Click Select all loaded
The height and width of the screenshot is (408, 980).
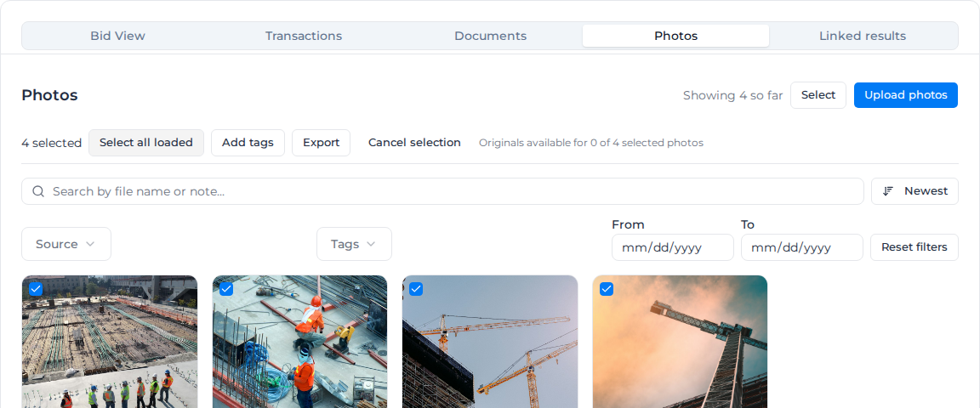(x=146, y=143)
